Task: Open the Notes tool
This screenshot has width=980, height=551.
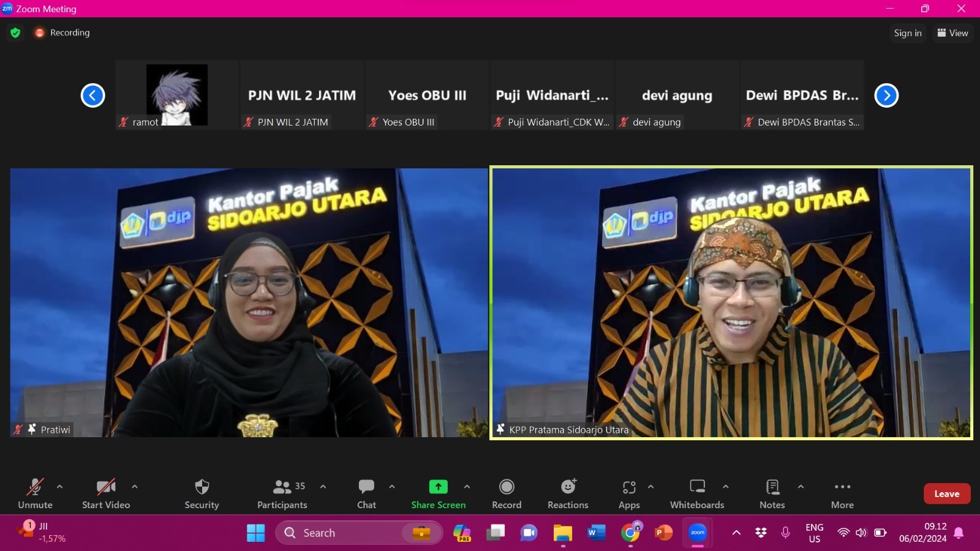Action: coord(772,487)
